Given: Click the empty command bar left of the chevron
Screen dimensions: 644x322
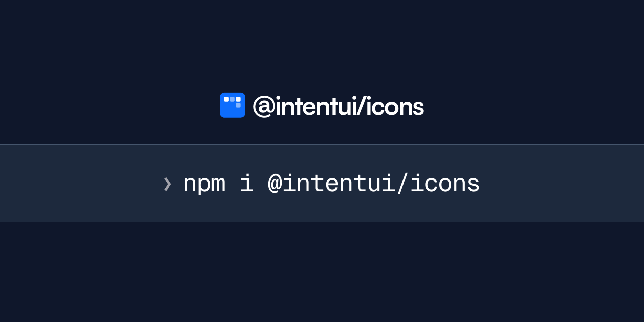Looking at the screenshot, I should click(80, 184).
